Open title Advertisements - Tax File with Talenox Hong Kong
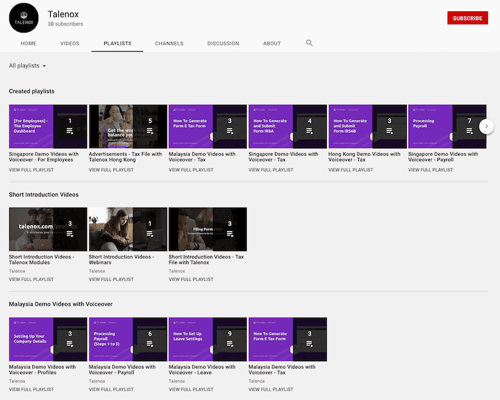 click(125, 157)
